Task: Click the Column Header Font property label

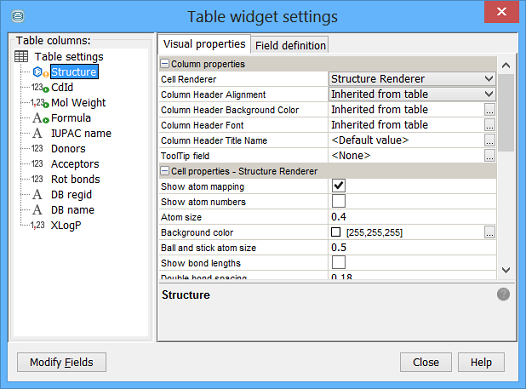Action: [x=202, y=125]
